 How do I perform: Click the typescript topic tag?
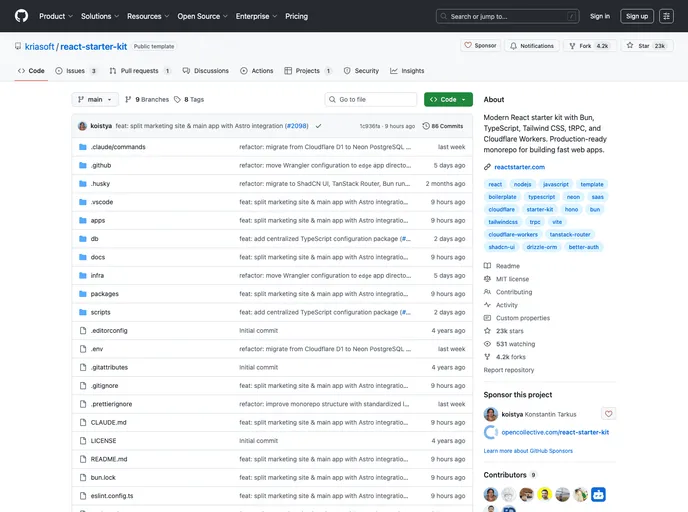pyautogui.click(x=541, y=197)
